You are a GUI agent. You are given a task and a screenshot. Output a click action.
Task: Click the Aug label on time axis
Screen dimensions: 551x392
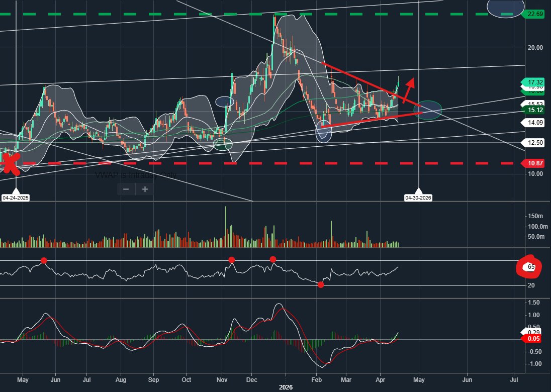click(x=121, y=380)
